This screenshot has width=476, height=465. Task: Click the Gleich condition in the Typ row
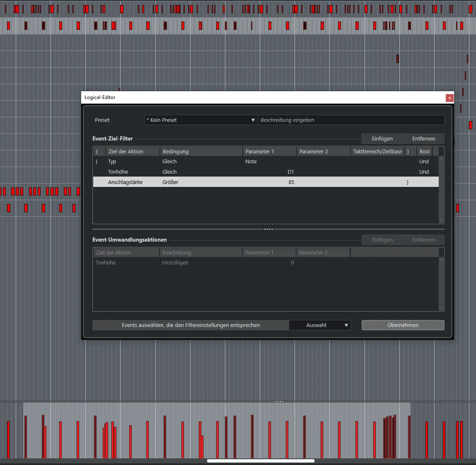[x=169, y=161]
